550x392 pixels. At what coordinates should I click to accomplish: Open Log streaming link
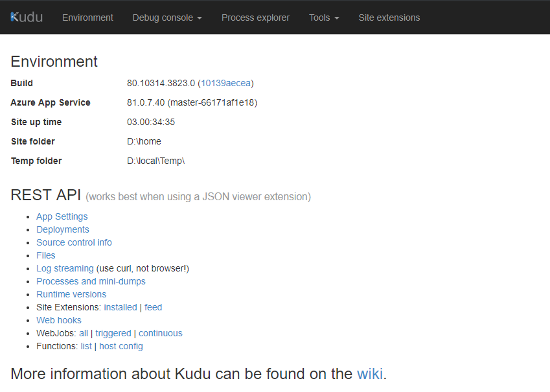65,268
